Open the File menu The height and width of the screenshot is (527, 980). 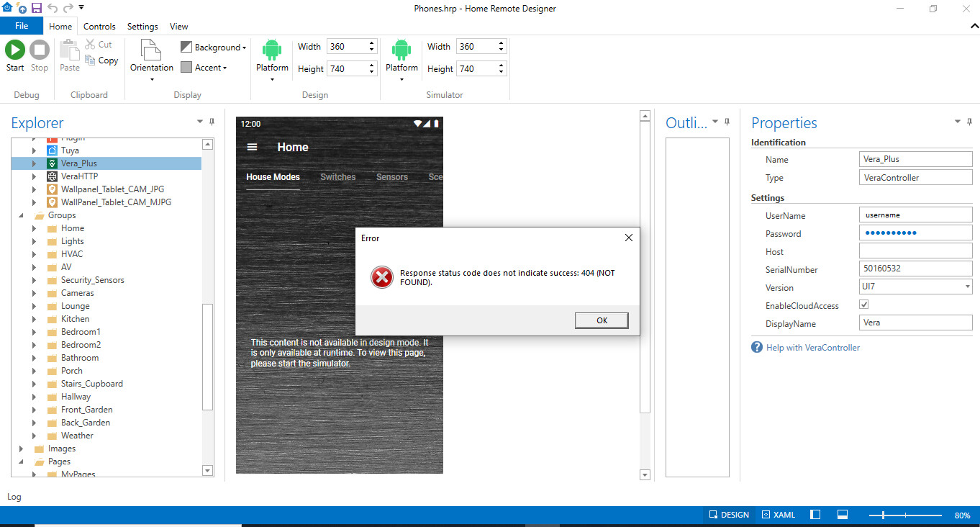click(x=22, y=26)
